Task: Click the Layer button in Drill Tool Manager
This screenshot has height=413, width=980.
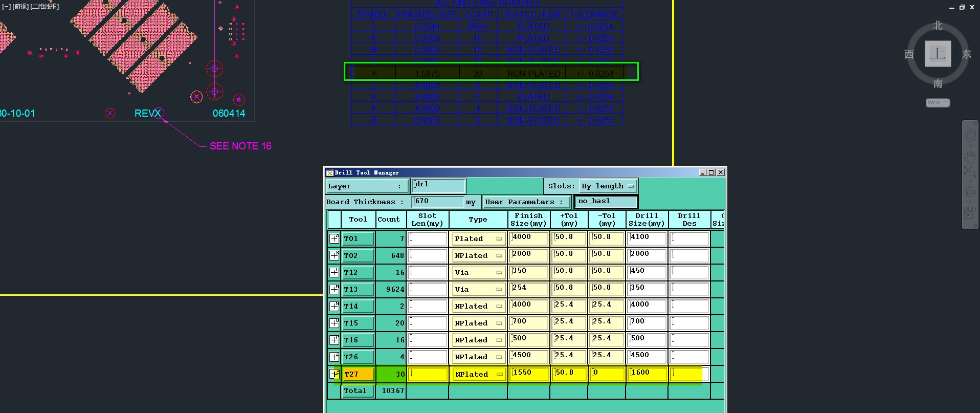Action: tap(367, 186)
